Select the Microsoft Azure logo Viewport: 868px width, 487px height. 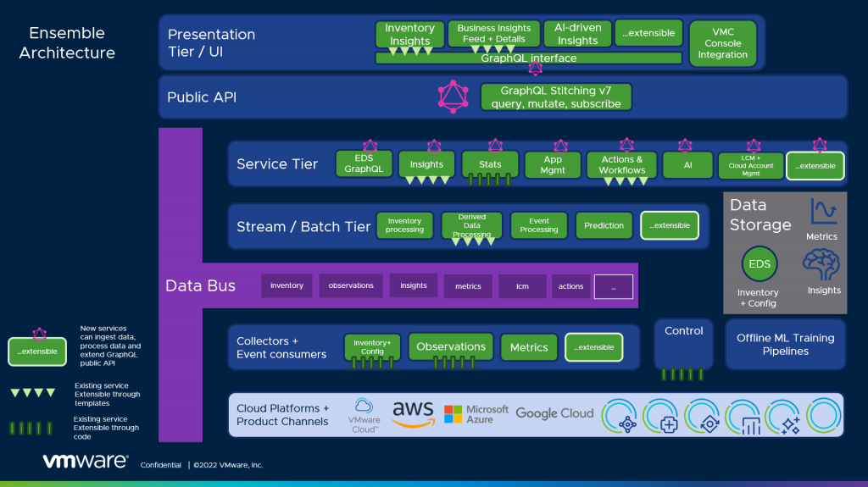click(476, 414)
